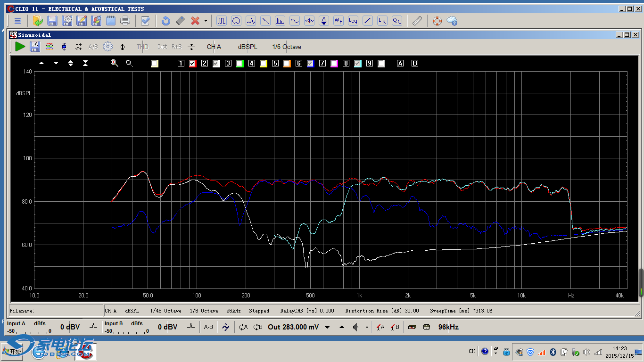Open the FFT analysis tool icon
This screenshot has height=362, width=644.
pyautogui.click(x=280, y=21)
